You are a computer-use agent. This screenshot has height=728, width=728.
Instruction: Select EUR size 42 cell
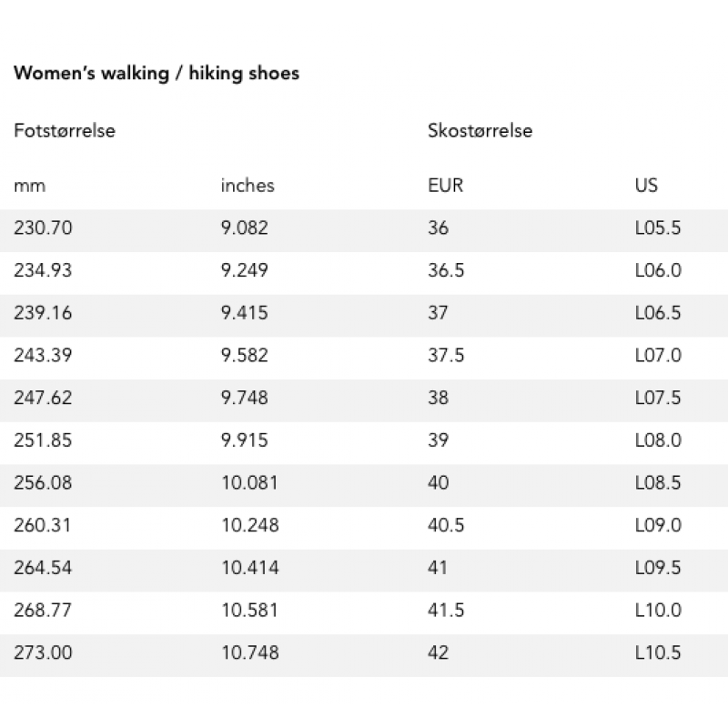coord(438,652)
